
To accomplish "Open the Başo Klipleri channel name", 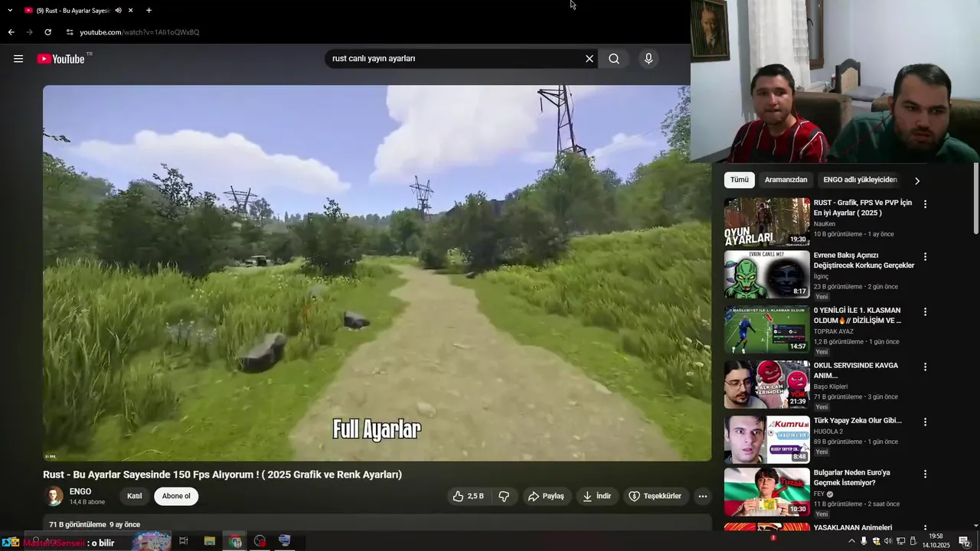I will pyautogui.click(x=831, y=386).
